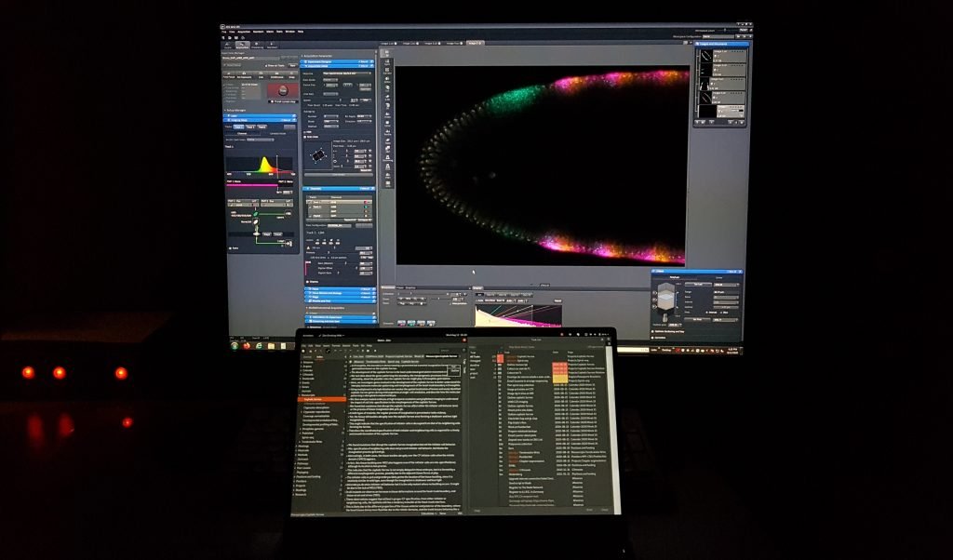Click the Find Focus icon in ZEN

(229, 74)
